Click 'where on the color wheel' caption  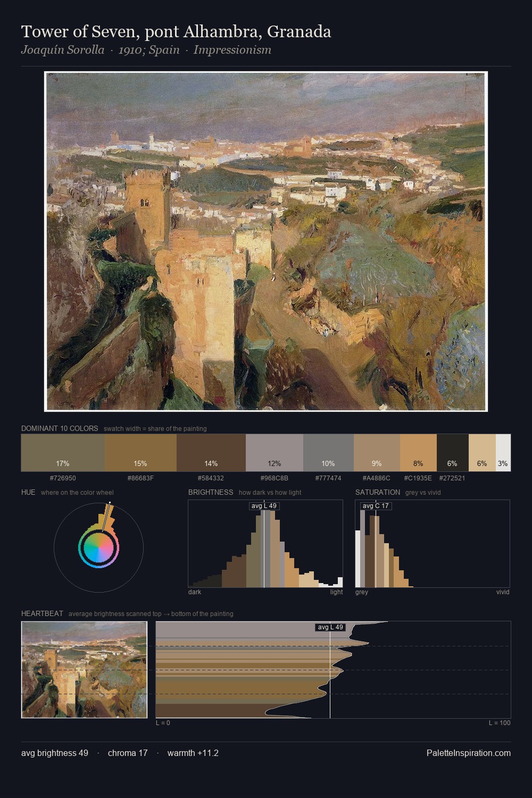(x=77, y=492)
